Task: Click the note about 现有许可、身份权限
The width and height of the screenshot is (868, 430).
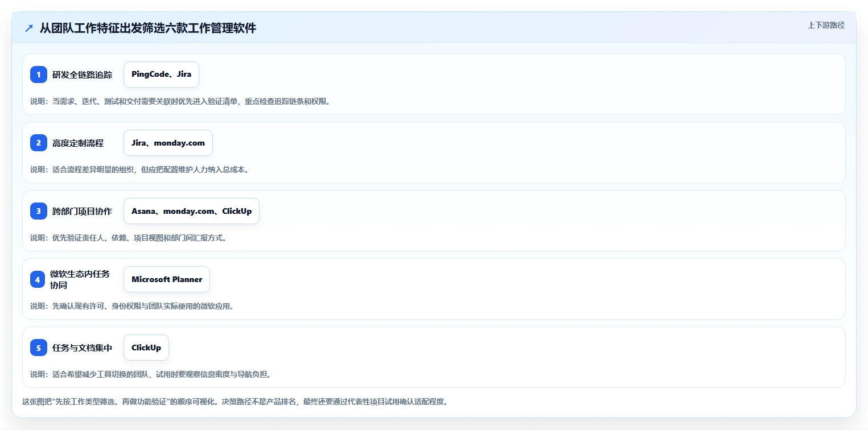Action: (132, 306)
